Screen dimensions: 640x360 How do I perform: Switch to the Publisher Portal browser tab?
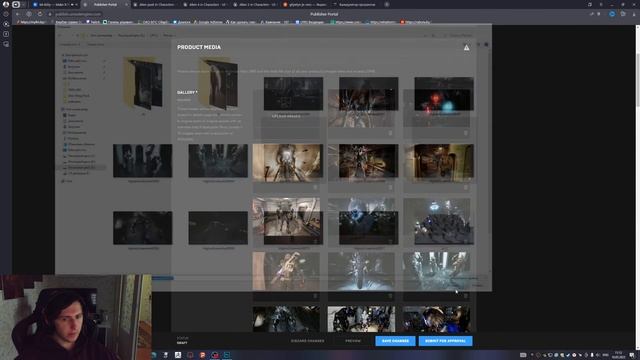coord(105,4)
